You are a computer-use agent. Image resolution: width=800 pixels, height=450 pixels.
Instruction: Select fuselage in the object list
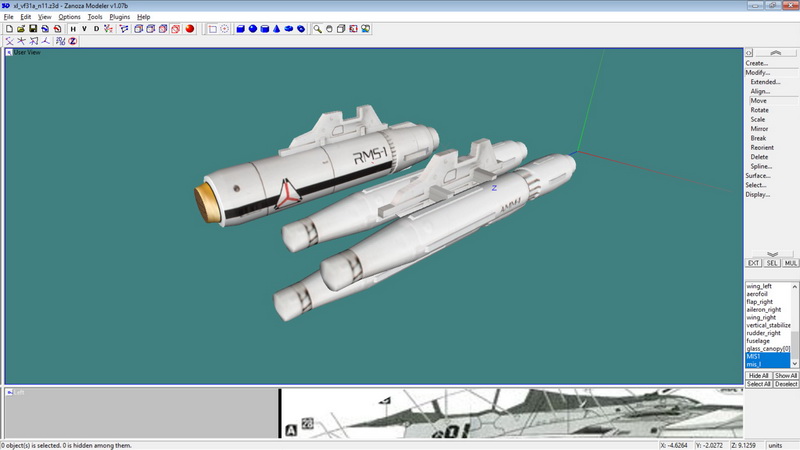point(768,341)
